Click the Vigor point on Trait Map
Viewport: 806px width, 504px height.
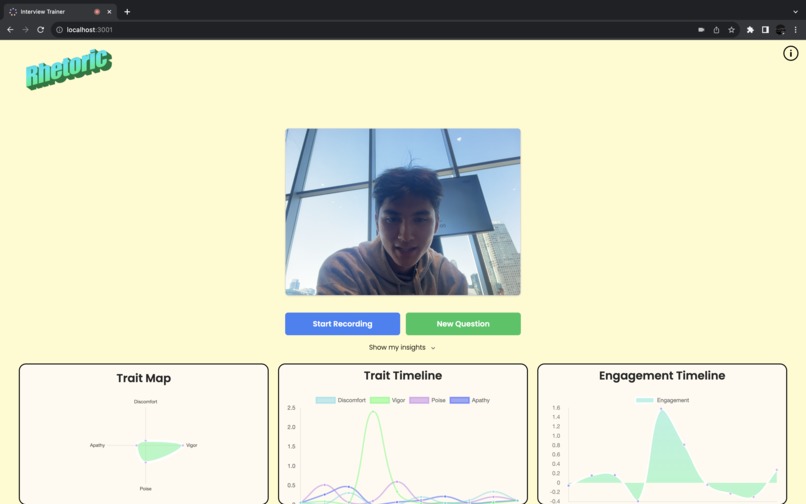[x=182, y=445]
